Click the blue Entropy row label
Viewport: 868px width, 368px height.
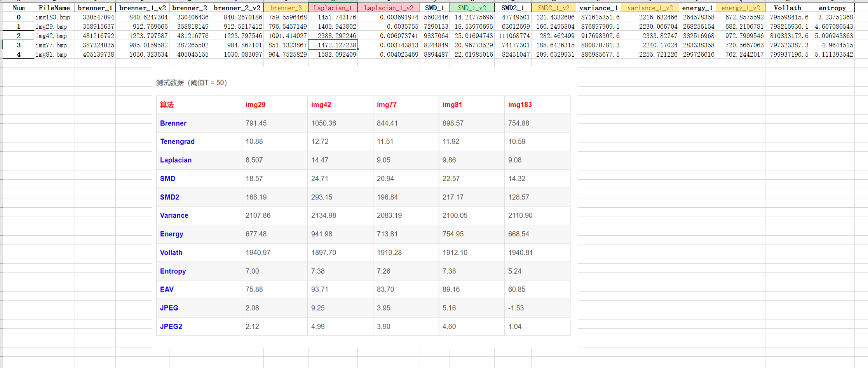tap(173, 271)
